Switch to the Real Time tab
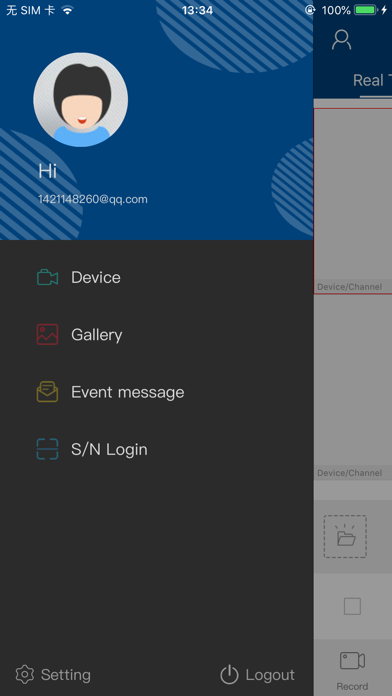Viewport: 392px width, 696px height. tap(372, 80)
